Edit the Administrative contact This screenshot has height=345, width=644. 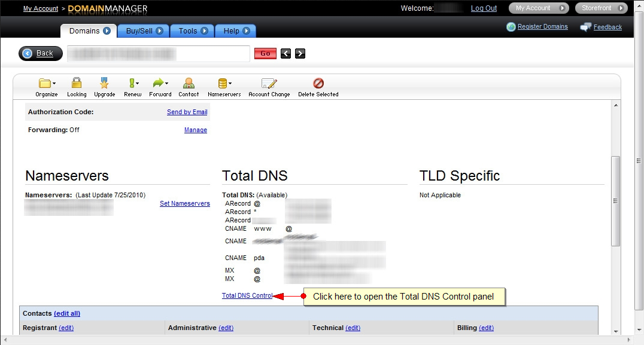[226, 328]
